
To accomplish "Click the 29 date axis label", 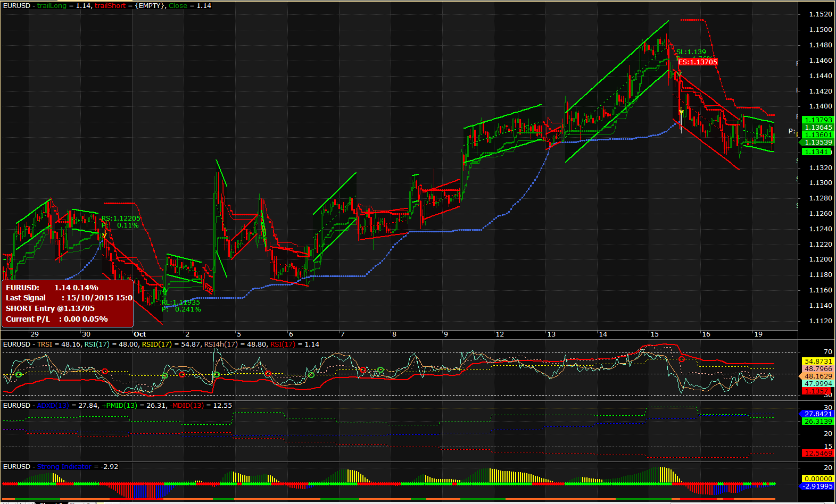I will (35, 334).
